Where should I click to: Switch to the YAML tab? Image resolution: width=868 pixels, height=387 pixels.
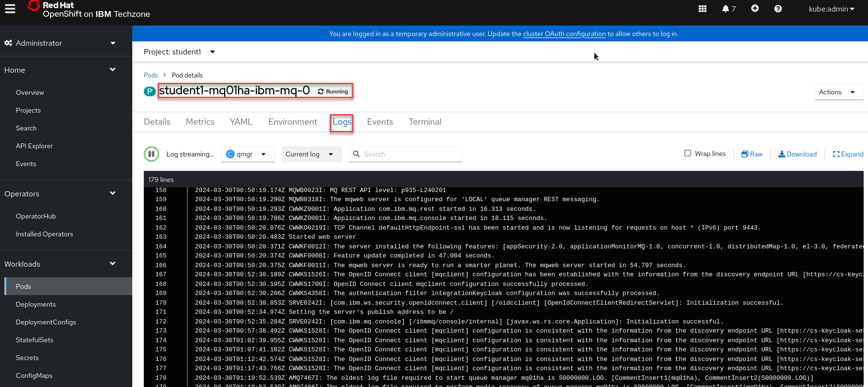(x=241, y=122)
